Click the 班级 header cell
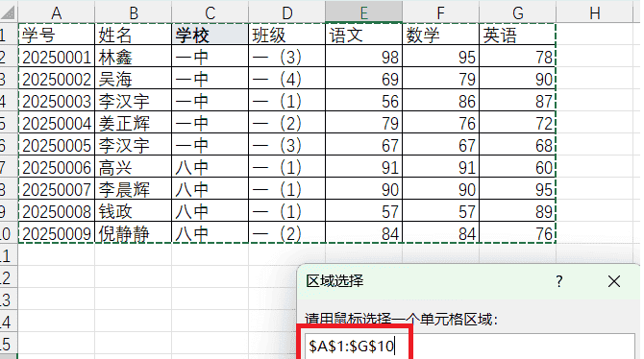The height and width of the screenshot is (359, 644). (x=286, y=35)
